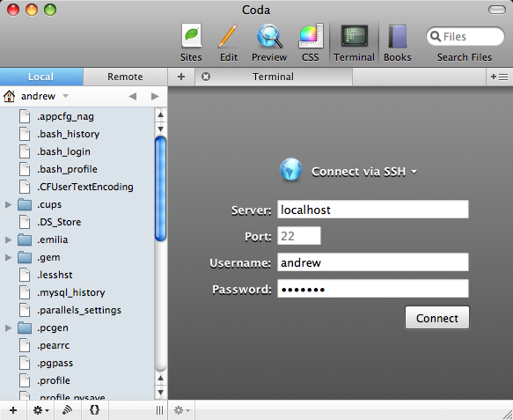Screen dimensions: 513x420
Task: Click the home folder icon
Action: (x=9, y=96)
